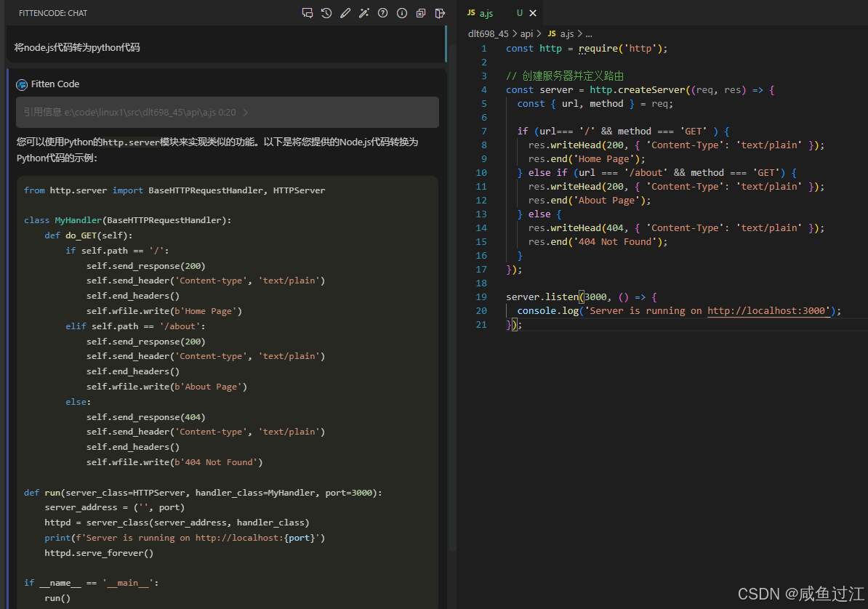Image resolution: width=868 pixels, height=609 pixels.
Task: Open the reference info bar for a.js
Action: [228, 113]
